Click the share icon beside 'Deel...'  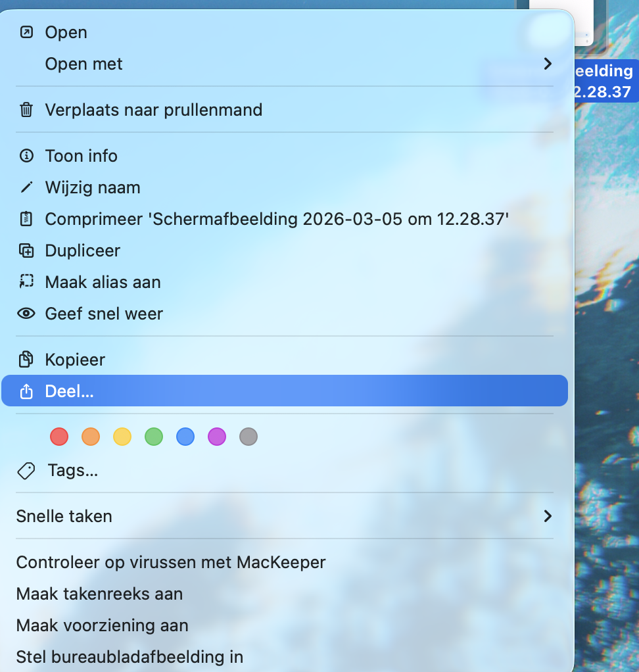coord(26,391)
